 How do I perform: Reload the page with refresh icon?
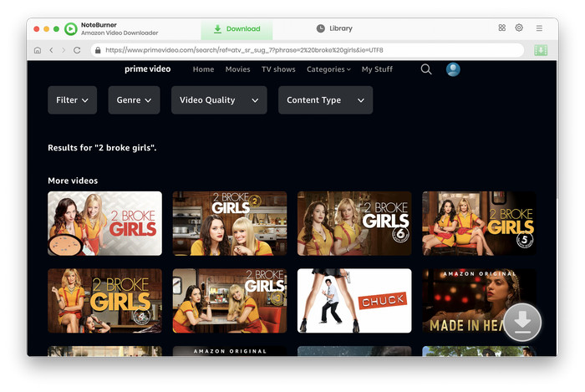pos(77,50)
